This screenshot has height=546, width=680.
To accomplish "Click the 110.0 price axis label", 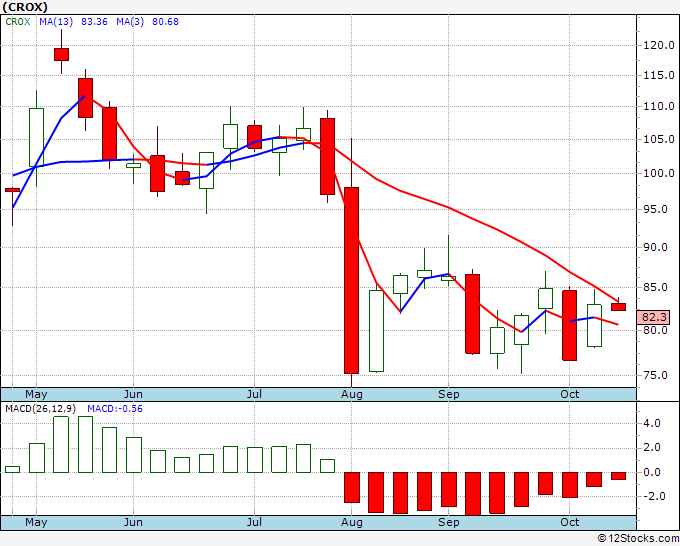I will click(x=659, y=106).
